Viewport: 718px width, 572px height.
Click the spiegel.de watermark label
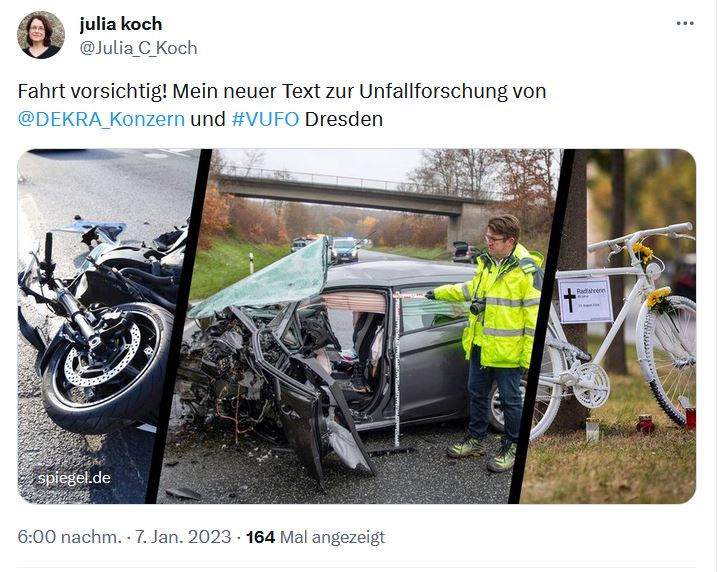pyautogui.click(x=74, y=478)
